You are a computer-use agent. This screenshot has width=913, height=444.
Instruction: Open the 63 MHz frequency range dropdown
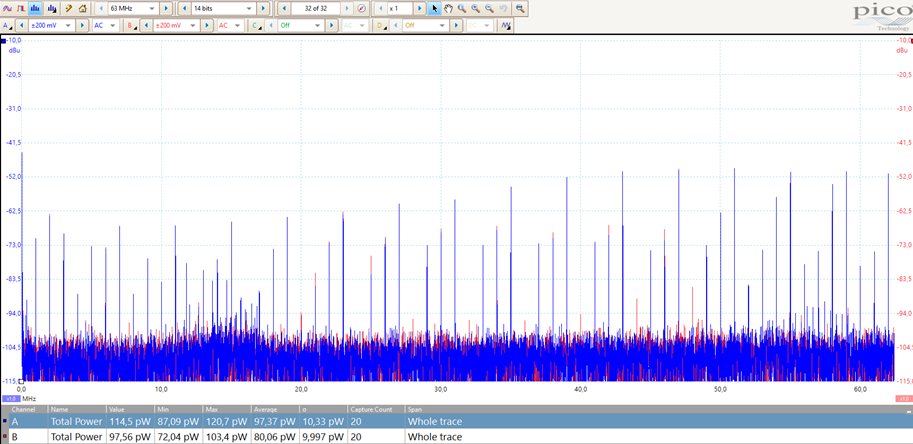(132, 8)
